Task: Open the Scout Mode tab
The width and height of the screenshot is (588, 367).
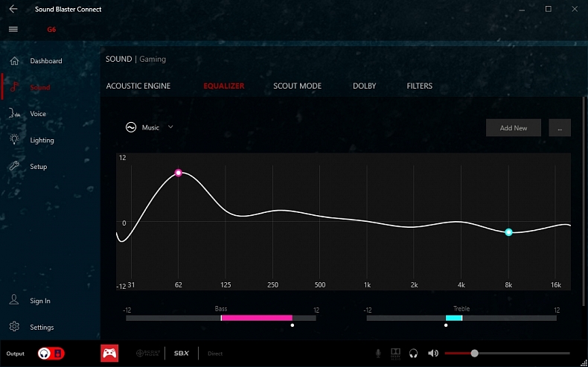Action: (x=297, y=86)
